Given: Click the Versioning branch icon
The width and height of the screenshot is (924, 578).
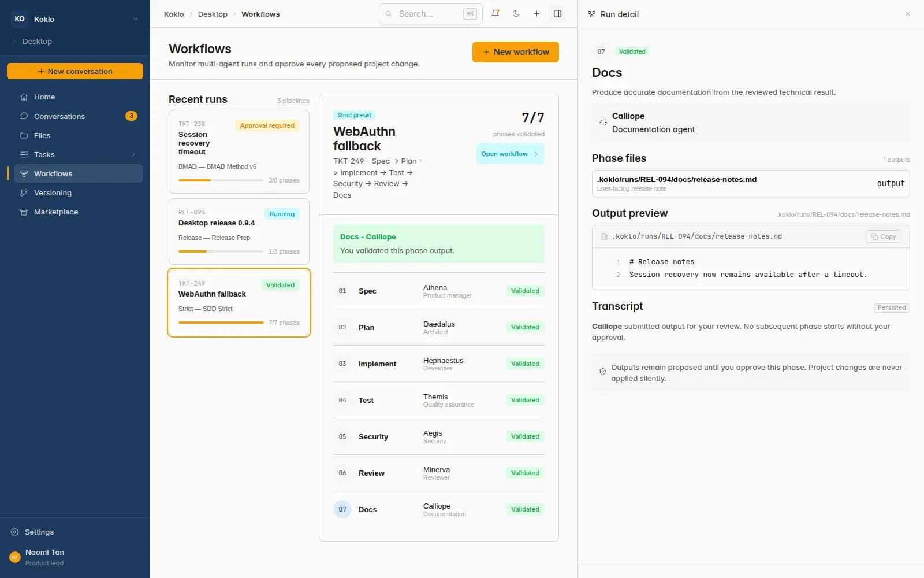Looking at the screenshot, I should click(24, 192).
